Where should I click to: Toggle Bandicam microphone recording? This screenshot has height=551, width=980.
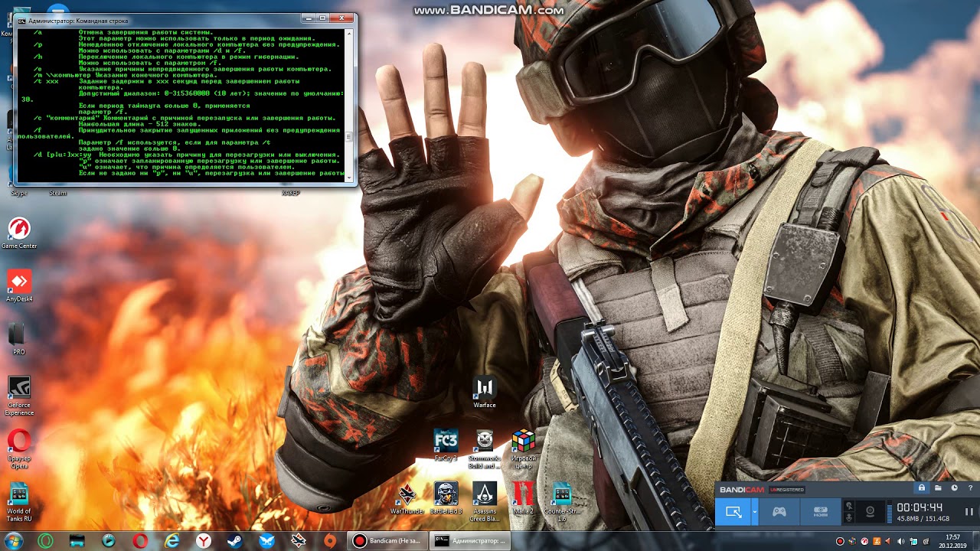848,518
